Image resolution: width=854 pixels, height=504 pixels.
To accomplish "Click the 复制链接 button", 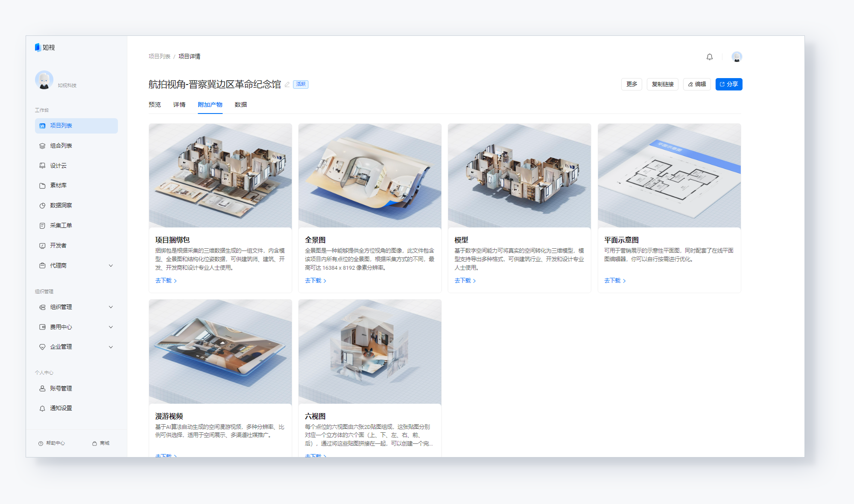I will click(663, 84).
